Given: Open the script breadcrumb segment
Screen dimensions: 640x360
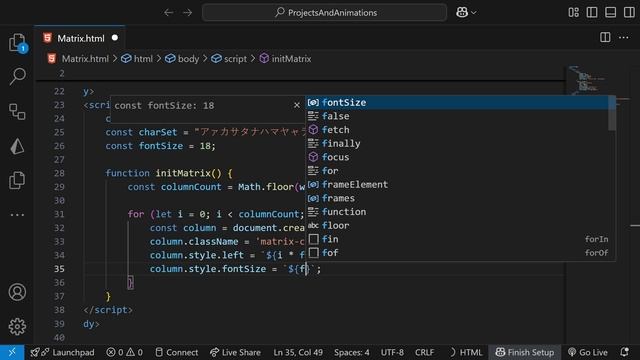Looking at the screenshot, I should point(229,59).
